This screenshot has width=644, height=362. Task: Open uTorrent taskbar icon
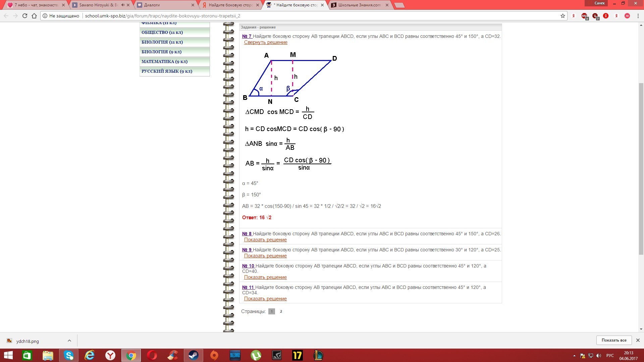point(256,355)
